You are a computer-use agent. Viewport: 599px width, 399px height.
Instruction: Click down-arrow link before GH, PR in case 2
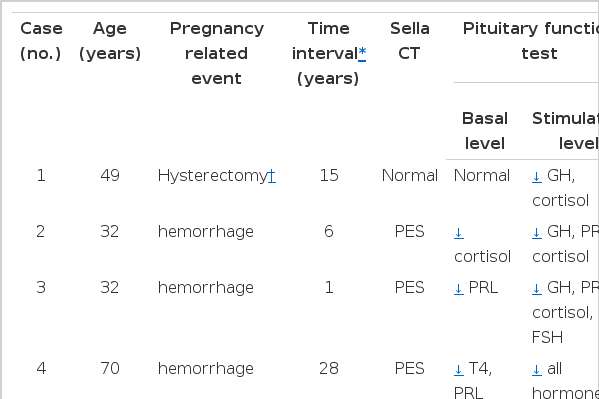pos(537,232)
